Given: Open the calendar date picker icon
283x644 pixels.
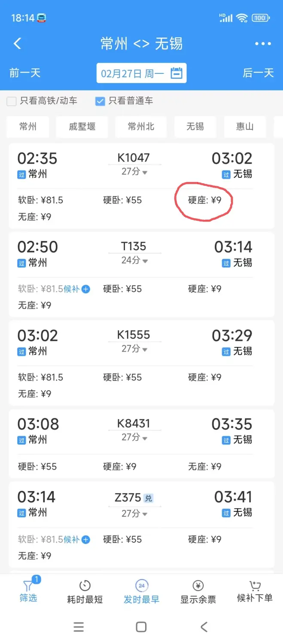Looking at the screenshot, I should coord(176,73).
